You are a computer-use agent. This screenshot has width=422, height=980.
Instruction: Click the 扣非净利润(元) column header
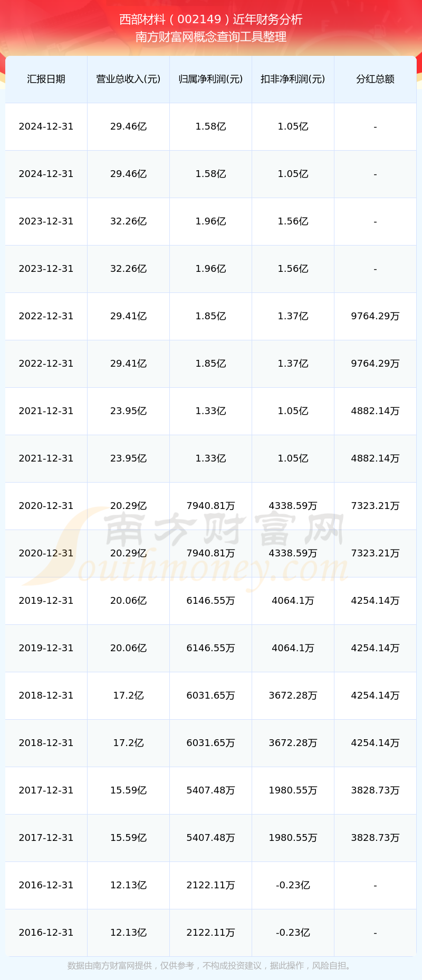click(x=293, y=79)
